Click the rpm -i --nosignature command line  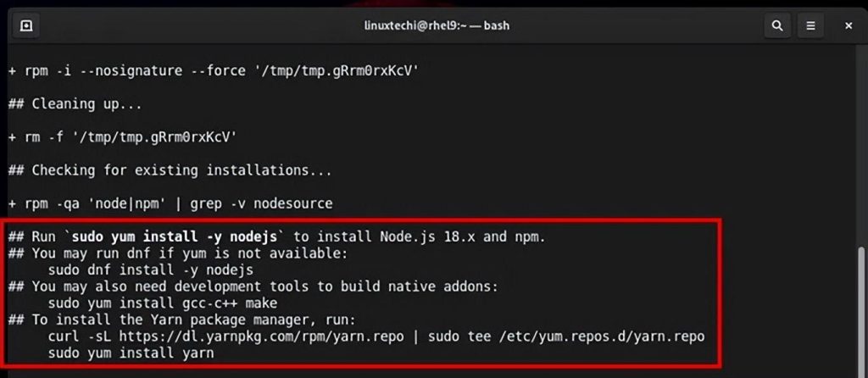pos(213,70)
